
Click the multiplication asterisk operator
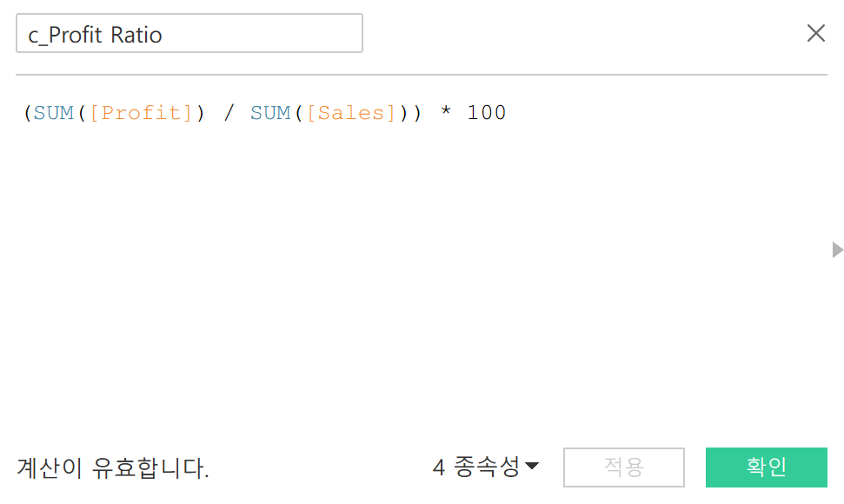(x=445, y=113)
